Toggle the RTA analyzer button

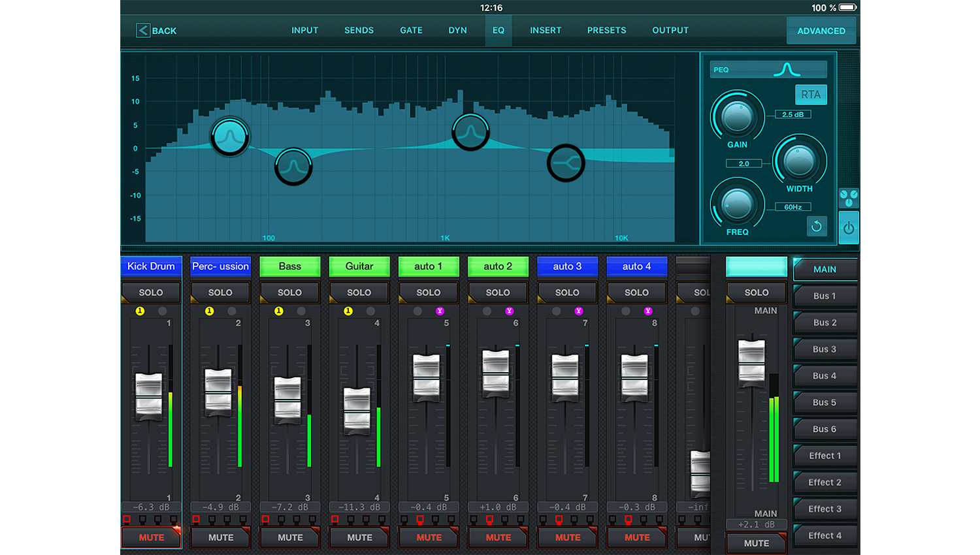(810, 95)
